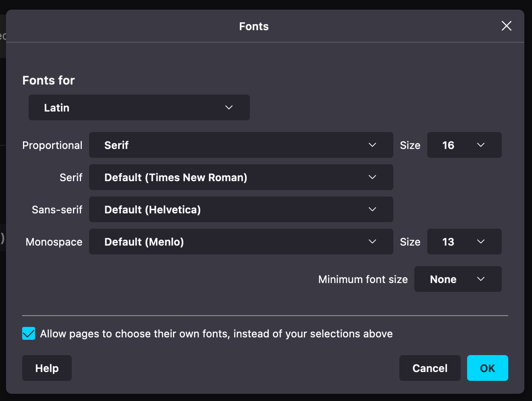Open the proportional Size 16 dropdown

point(464,145)
